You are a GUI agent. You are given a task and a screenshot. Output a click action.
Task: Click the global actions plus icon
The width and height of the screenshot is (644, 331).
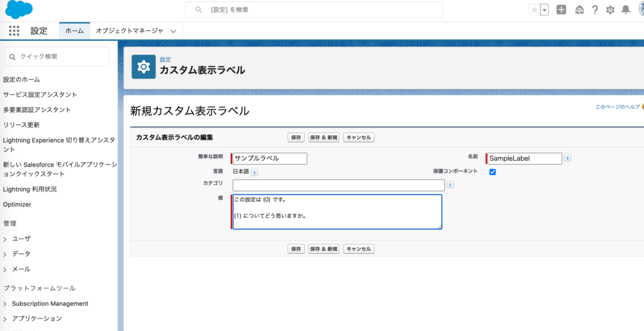pos(562,10)
